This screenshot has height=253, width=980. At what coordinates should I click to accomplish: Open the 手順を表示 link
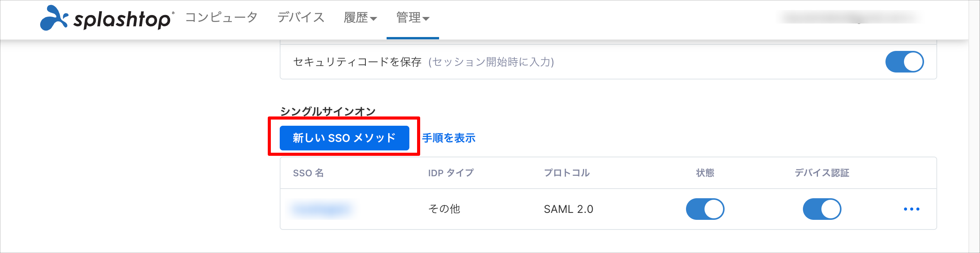pyautogui.click(x=449, y=138)
